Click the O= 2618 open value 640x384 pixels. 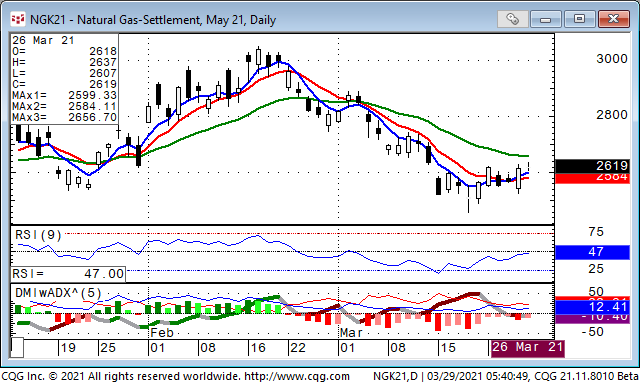click(x=64, y=51)
